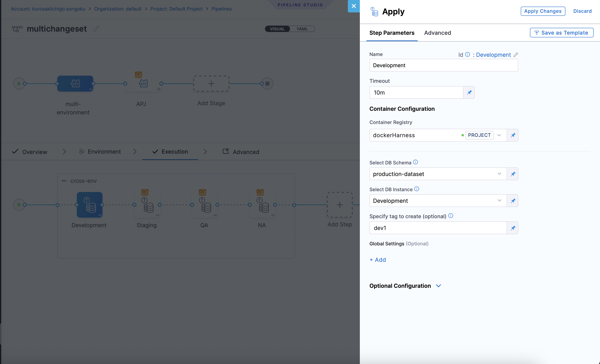Screen dimensions: 600x364
Task: Switch to the Advanced step tab
Action: [x=437, y=33]
